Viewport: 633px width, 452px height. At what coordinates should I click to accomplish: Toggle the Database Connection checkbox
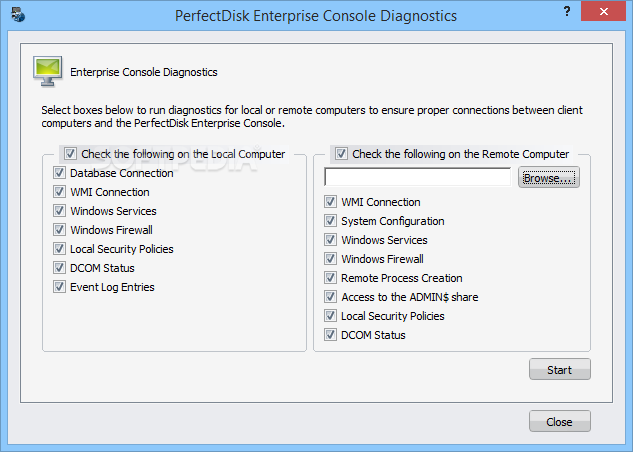click(59, 173)
